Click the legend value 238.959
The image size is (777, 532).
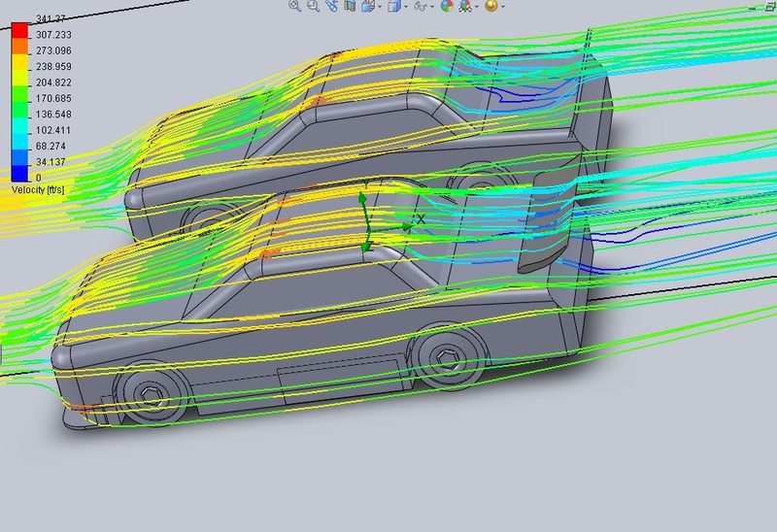(x=53, y=66)
